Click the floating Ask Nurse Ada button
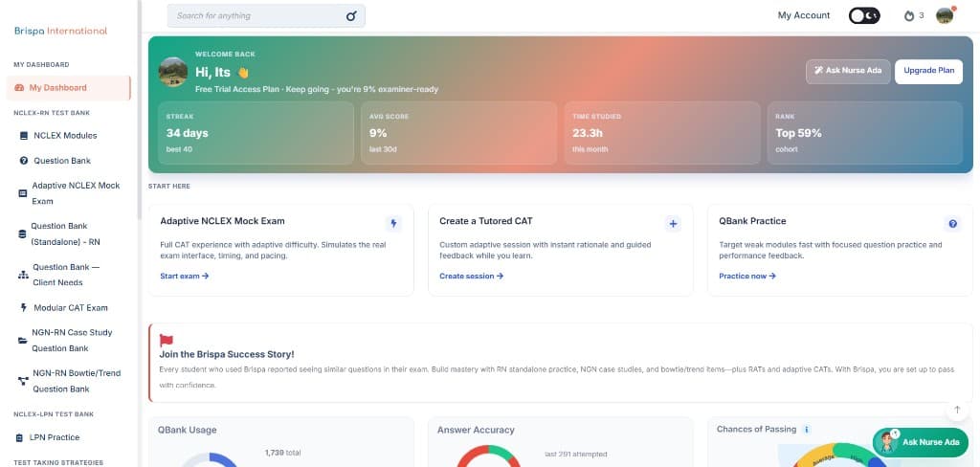Image resolution: width=980 pixels, height=467 pixels. pos(920,443)
